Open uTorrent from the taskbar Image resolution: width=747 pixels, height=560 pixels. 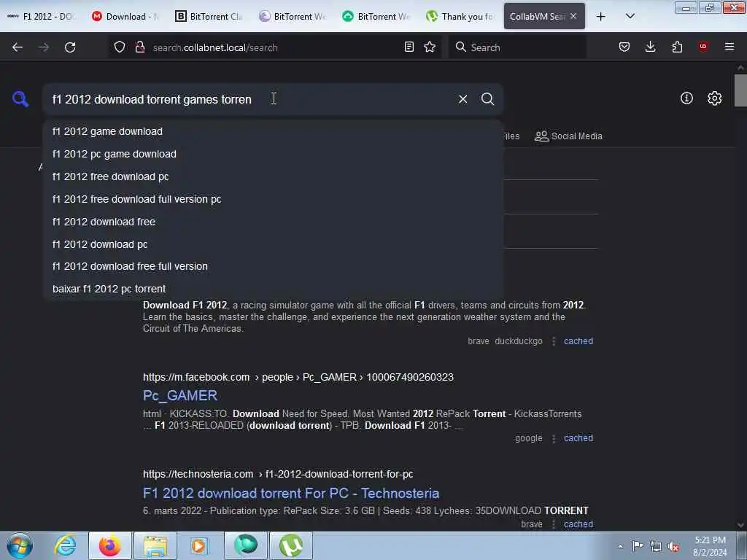coord(291,545)
